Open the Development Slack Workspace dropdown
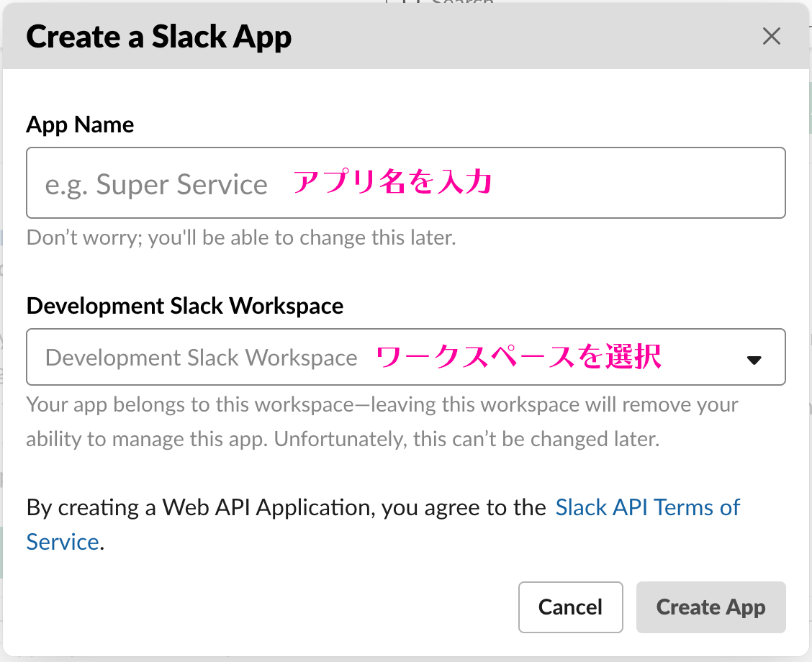 406,357
